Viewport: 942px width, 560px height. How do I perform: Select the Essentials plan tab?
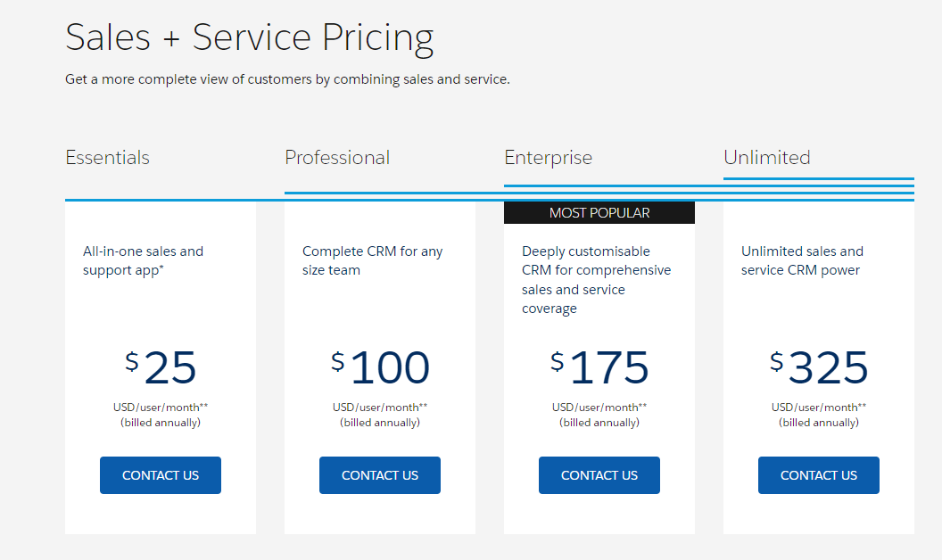108,158
